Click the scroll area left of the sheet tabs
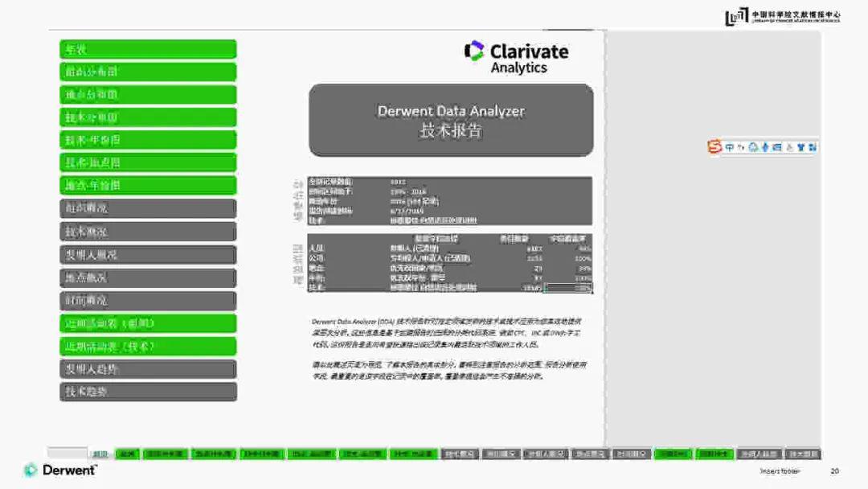 click(x=68, y=452)
